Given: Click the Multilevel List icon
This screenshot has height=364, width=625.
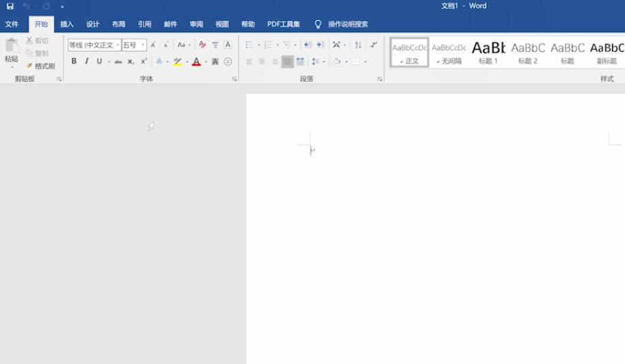Looking at the screenshot, I should pyautogui.click(x=287, y=45).
